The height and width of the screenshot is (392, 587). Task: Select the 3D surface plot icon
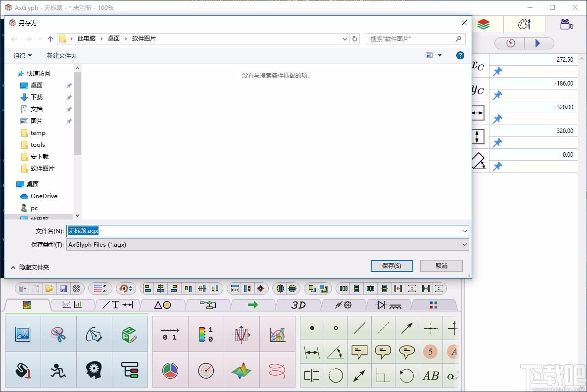click(242, 370)
